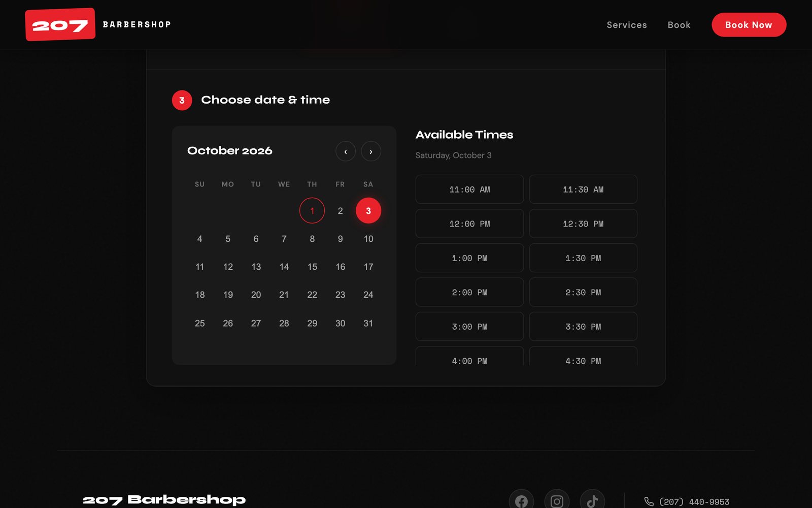This screenshot has height=508, width=812.
Task: Pick October 29 on calendar
Action: (312, 323)
